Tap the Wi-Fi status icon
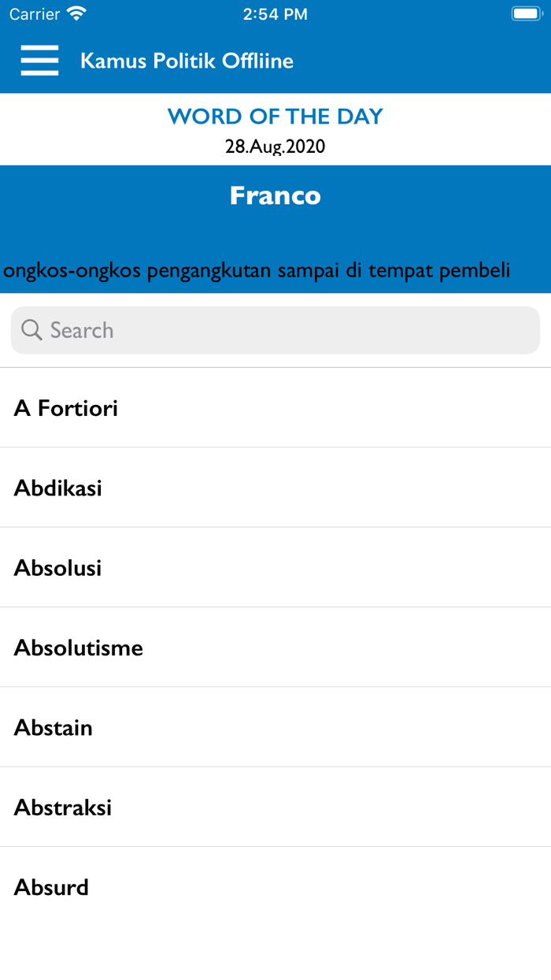This screenshot has width=551, height=980. pos(76,13)
